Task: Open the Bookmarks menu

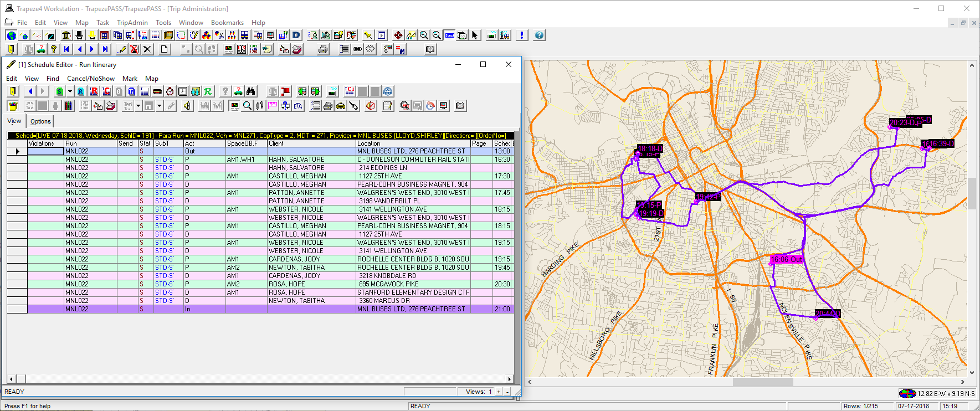Action: [227, 23]
